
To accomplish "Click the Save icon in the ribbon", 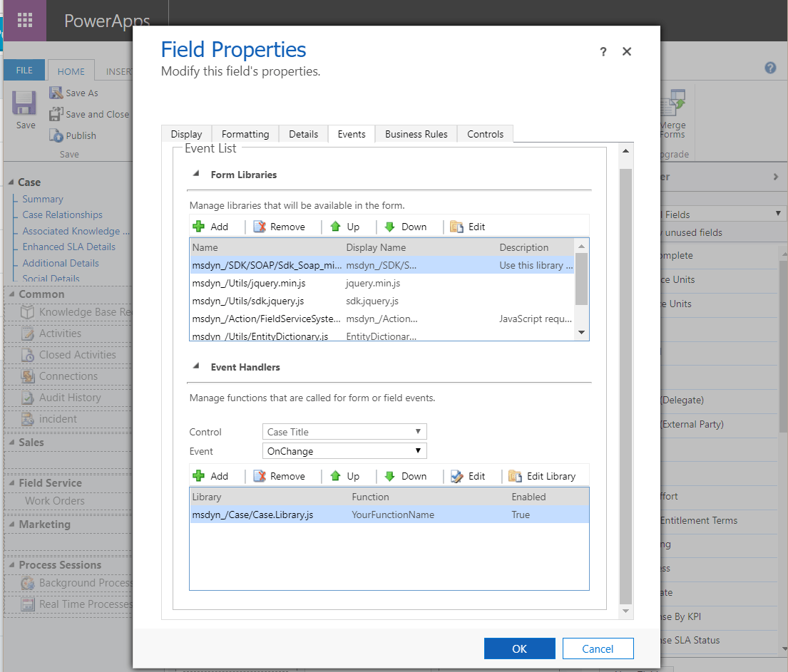I will [x=24, y=107].
